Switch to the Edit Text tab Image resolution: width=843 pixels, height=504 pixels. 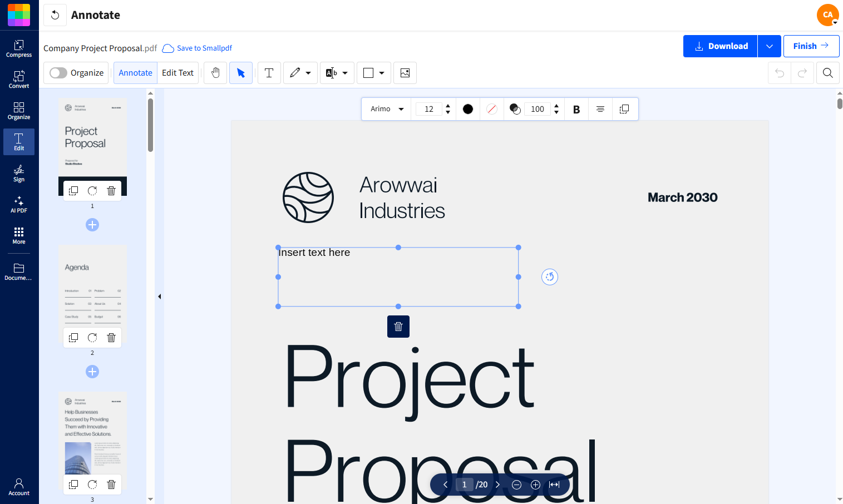click(x=178, y=73)
